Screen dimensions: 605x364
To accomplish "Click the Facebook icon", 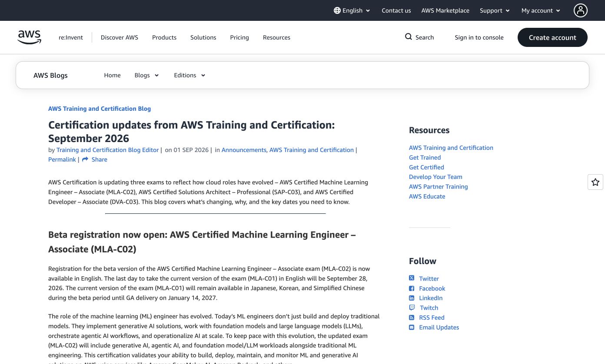I will coord(412,288).
